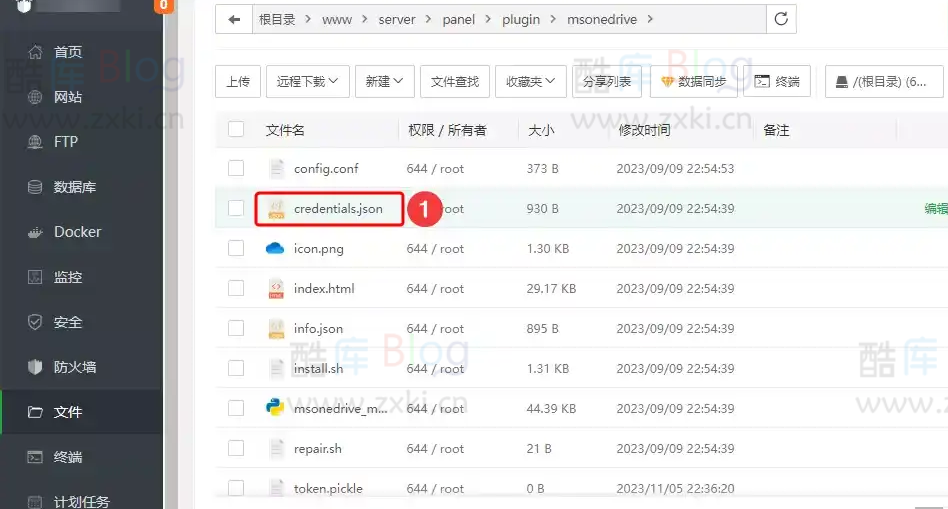Go to www in the breadcrumb

[x=337, y=20]
